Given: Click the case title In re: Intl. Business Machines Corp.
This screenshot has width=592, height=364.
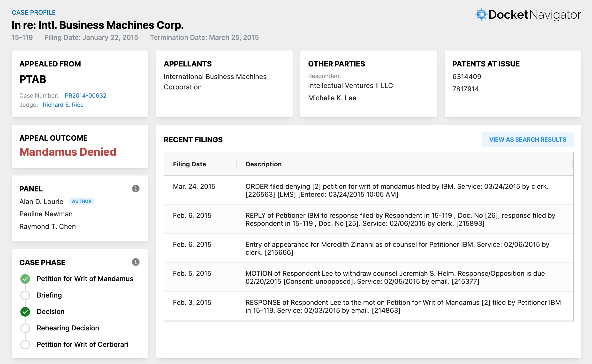Looking at the screenshot, I should click(98, 25).
